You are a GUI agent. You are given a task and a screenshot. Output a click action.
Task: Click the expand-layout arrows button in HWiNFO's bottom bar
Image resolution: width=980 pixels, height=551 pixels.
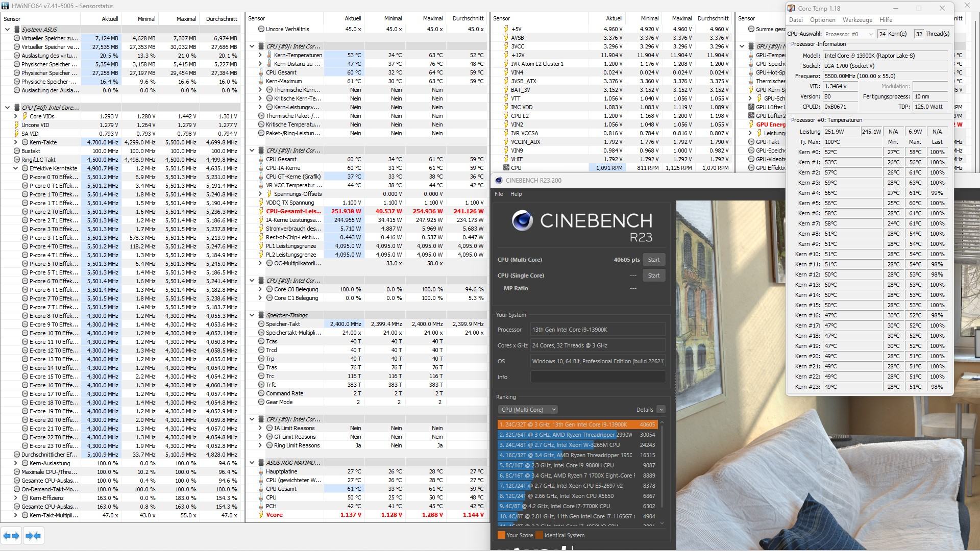coord(11,536)
